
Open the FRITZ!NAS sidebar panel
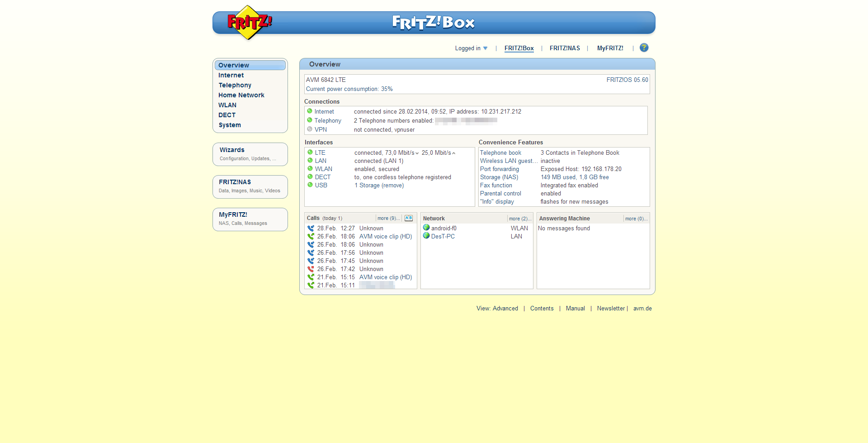[250, 186]
